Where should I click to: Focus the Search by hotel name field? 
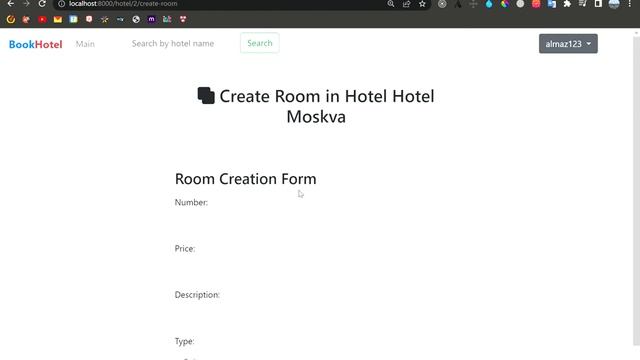(180, 43)
